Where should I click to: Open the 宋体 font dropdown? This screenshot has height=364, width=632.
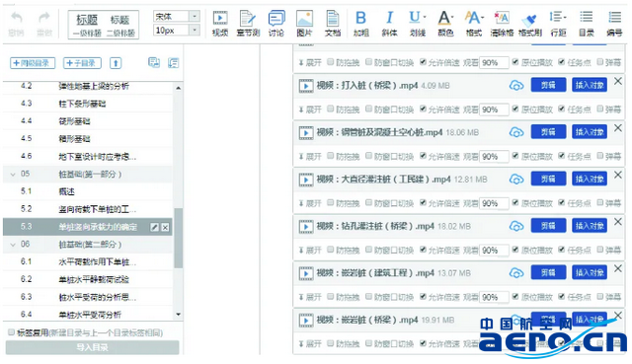click(195, 16)
